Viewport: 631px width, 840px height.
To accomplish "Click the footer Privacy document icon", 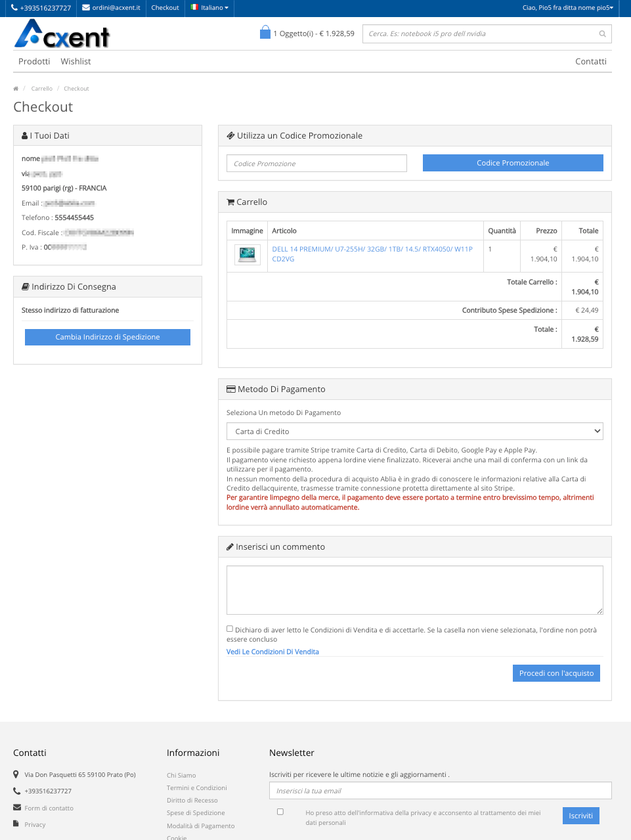I will [x=16, y=824].
